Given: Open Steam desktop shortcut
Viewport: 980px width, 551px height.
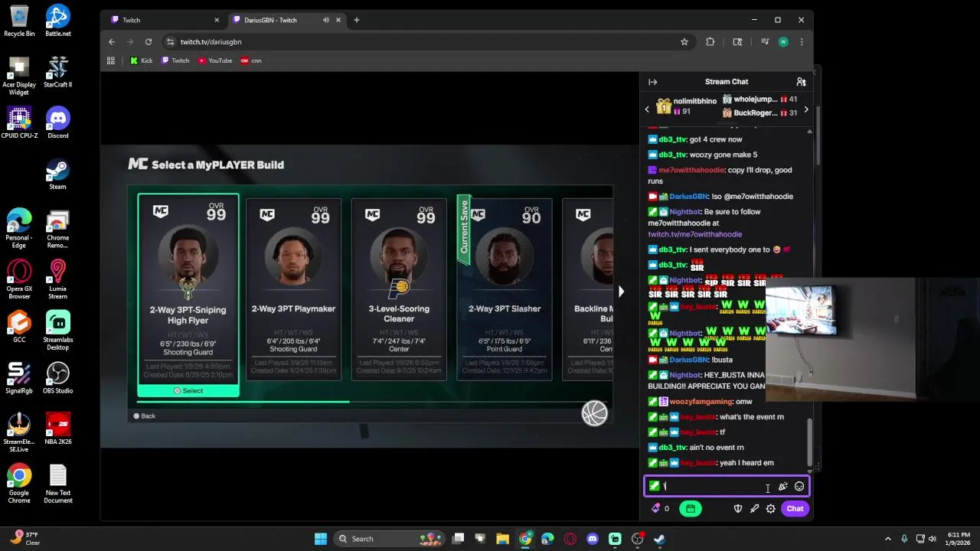Looking at the screenshot, I should [58, 174].
